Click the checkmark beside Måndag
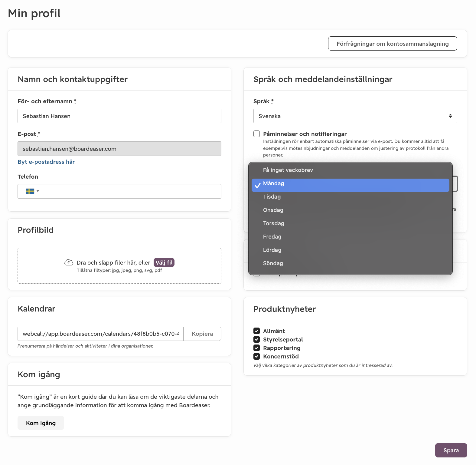The image size is (476, 465). (x=258, y=185)
